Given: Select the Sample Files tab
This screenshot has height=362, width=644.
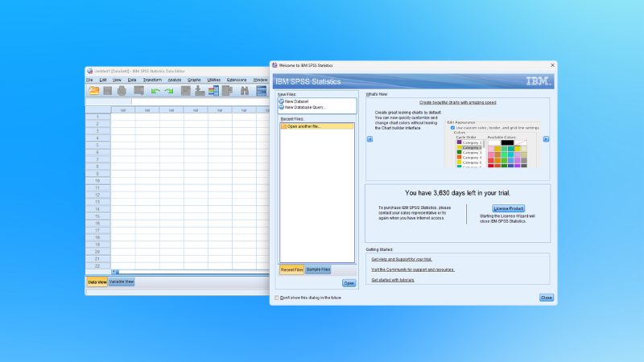Looking at the screenshot, I should click(318, 269).
